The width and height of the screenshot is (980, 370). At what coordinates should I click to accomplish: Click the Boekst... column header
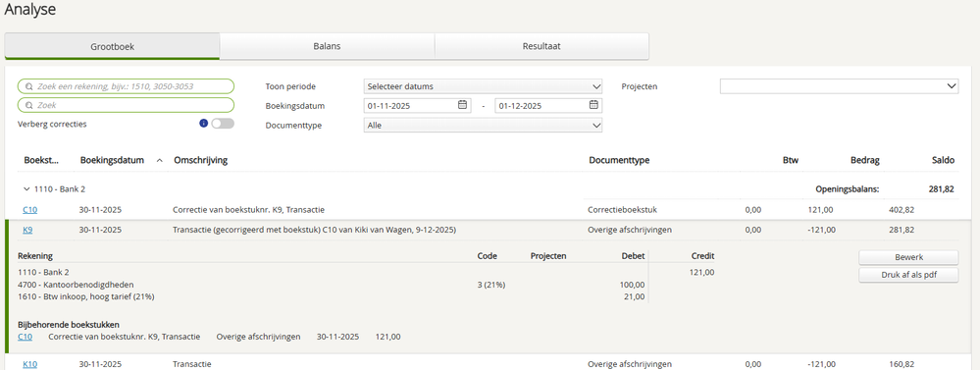tap(41, 161)
